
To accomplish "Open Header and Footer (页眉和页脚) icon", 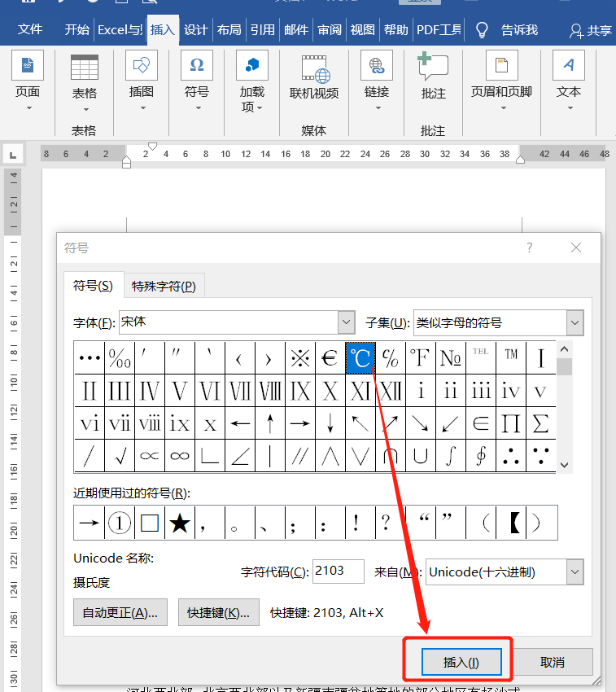I will tap(501, 65).
